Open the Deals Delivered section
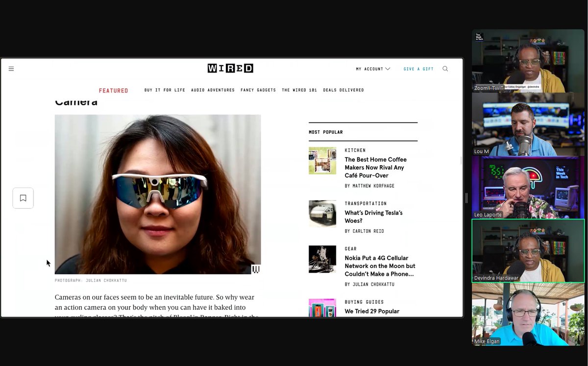The image size is (588, 366). pos(343,90)
